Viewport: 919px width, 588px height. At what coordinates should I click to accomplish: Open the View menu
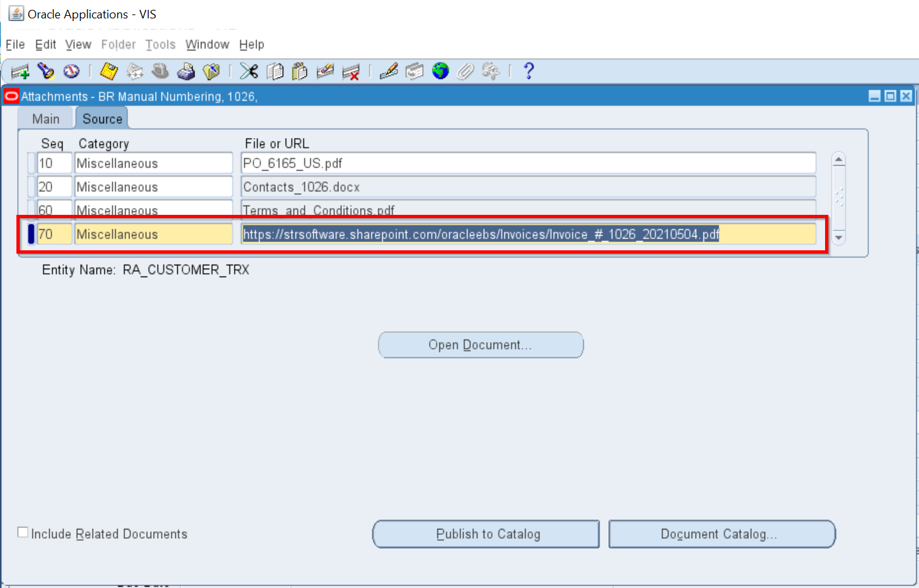pos(78,45)
